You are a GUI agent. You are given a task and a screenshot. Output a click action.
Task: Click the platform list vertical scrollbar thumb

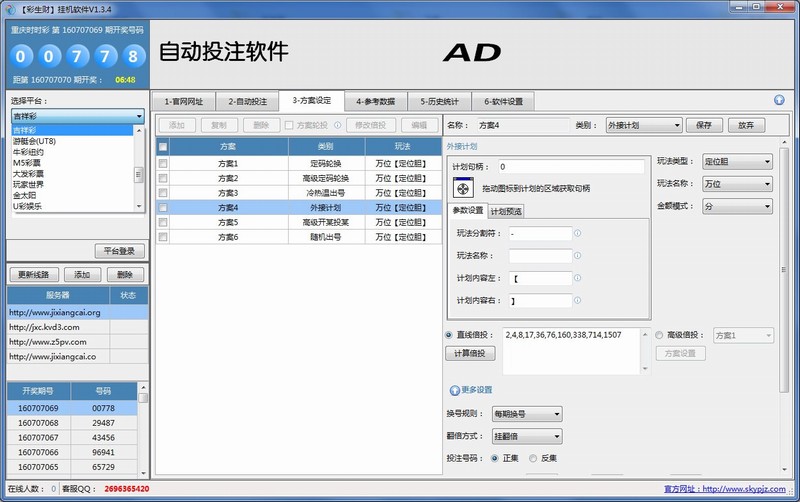[x=138, y=173]
